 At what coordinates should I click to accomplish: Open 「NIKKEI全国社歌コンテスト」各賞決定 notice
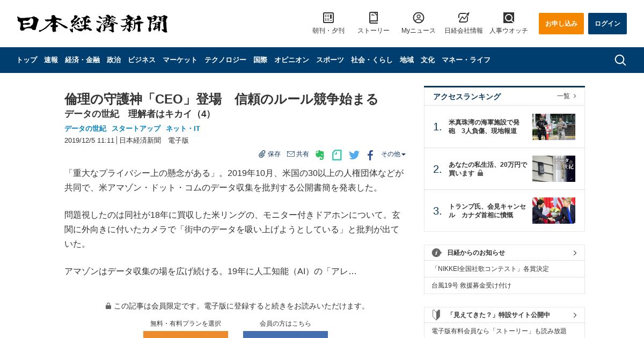click(491, 269)
